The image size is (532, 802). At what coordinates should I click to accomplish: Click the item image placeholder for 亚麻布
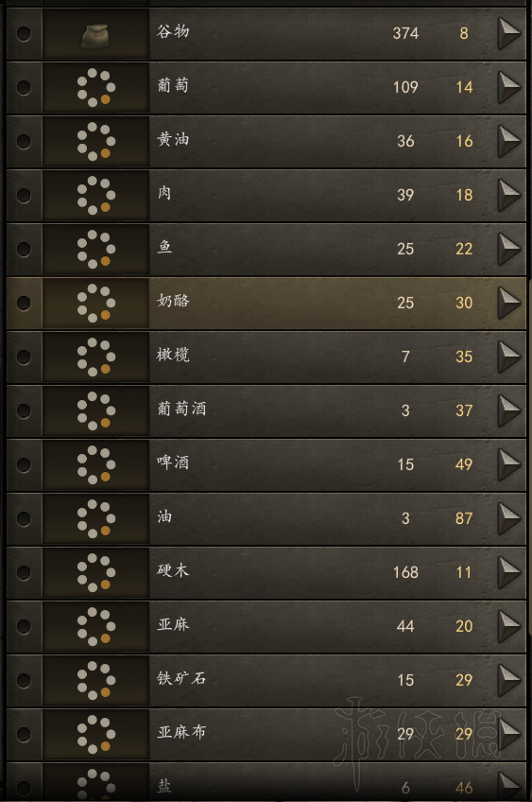95,734
